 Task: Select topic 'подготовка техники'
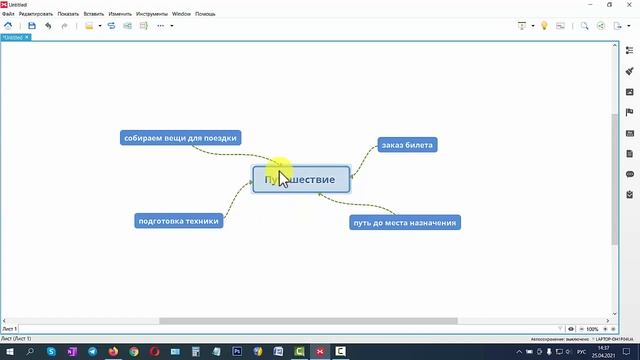click(179, 221)
